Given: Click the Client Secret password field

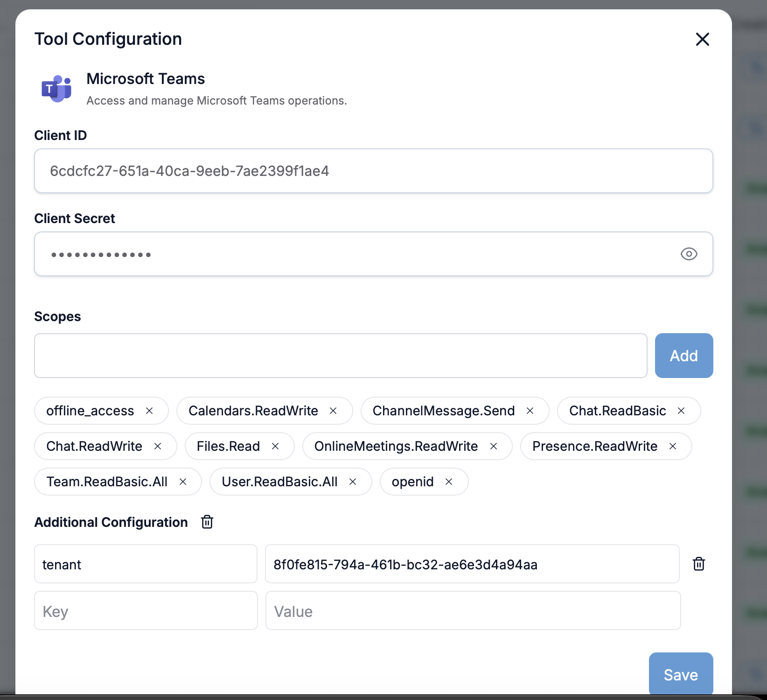Looking at the screenshot, I should [x=355, y=254].
